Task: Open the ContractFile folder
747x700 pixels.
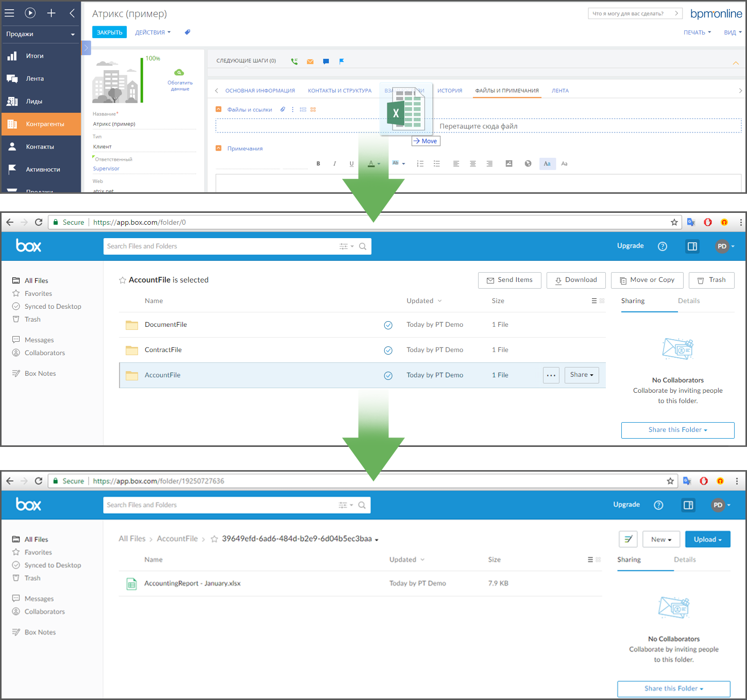Action: click(x=163, y=350)
